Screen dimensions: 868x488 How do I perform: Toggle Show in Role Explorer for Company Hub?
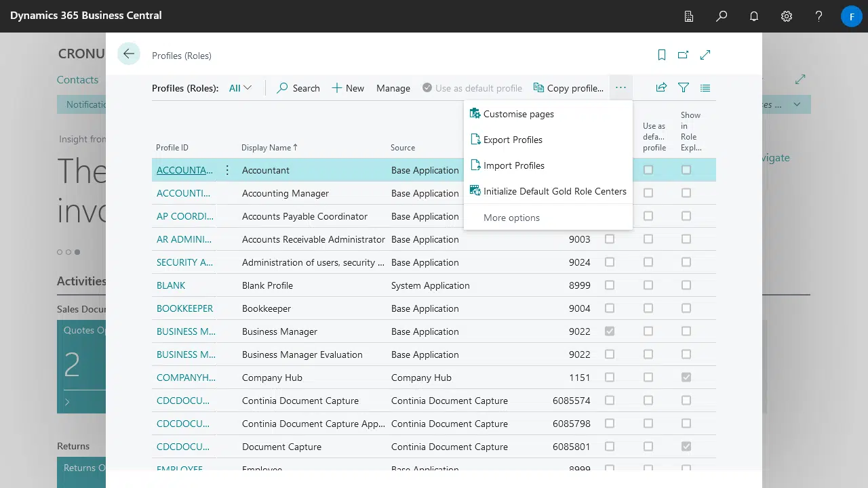[x=686, y=378]
